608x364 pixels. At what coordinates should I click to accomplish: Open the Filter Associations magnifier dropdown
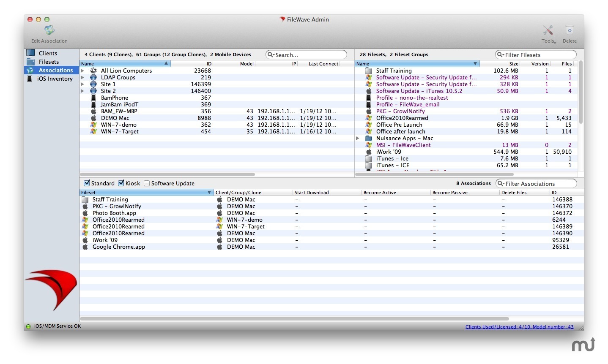click(x=501, y=183)
